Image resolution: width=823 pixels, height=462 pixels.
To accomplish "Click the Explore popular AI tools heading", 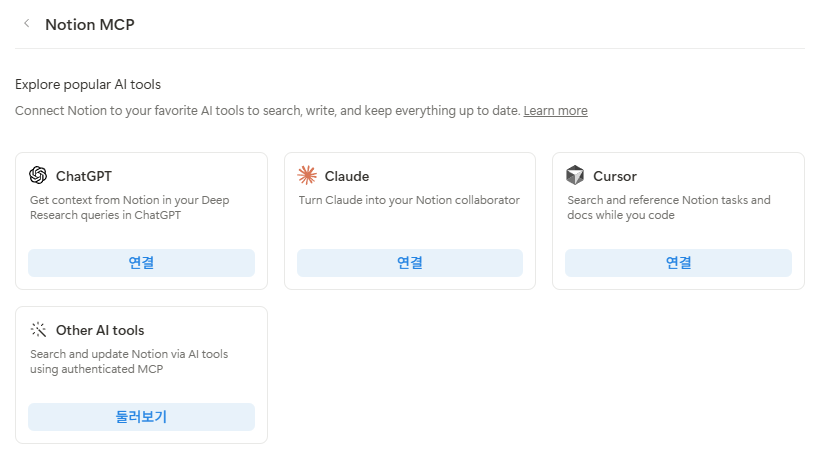I will pos(88,85).
